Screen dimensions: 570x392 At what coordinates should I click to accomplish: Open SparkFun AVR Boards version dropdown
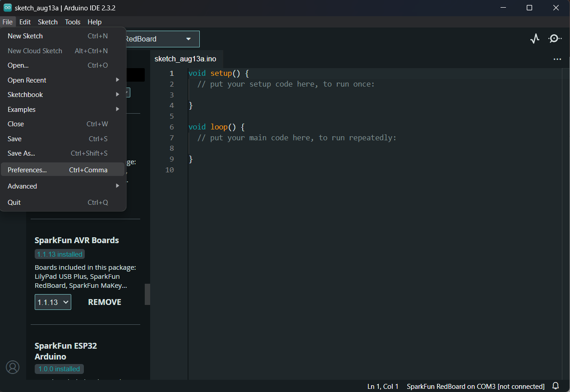53,302
